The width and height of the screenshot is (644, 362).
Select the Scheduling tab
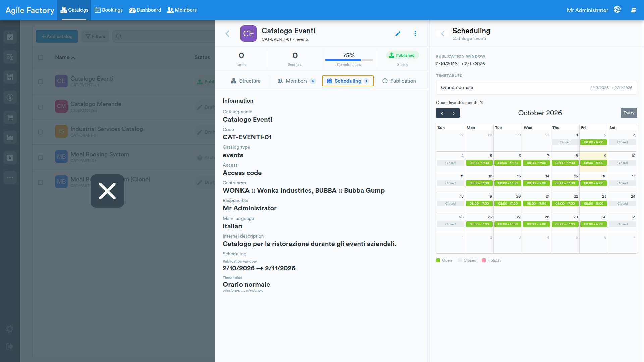coord(348,81)
